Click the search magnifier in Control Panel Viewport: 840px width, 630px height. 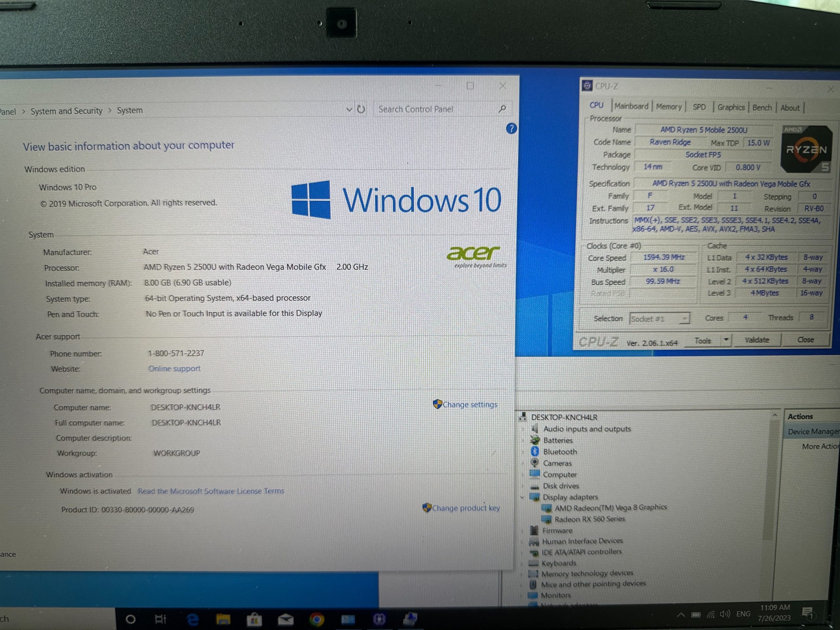[x=502, y=109]
